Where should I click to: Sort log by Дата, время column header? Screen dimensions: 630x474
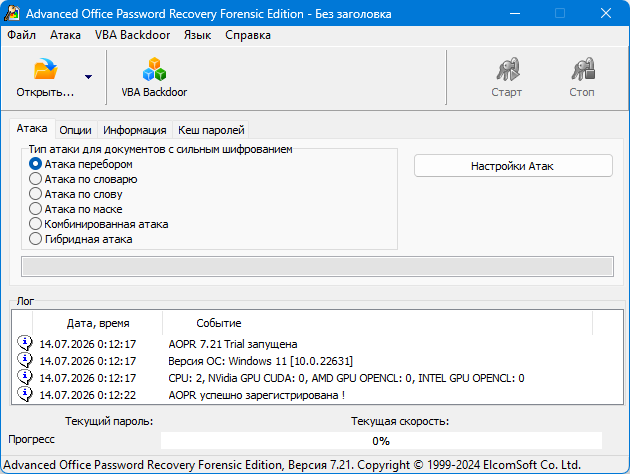(98, 323)
